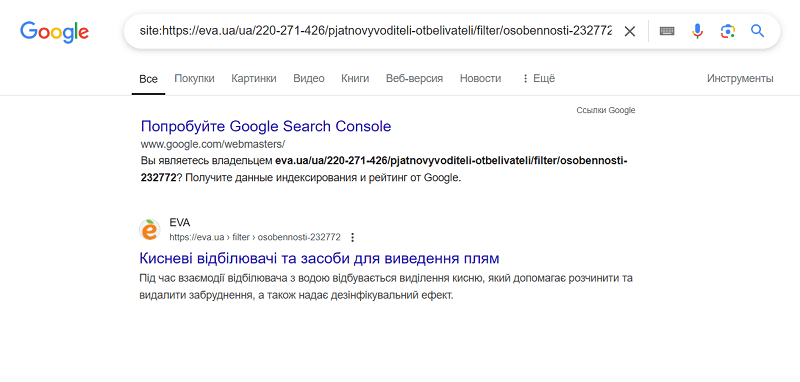The height and width of the screenshot is (382, 800).
Task: Click the Google logo
Action: (x=55, y=32)
